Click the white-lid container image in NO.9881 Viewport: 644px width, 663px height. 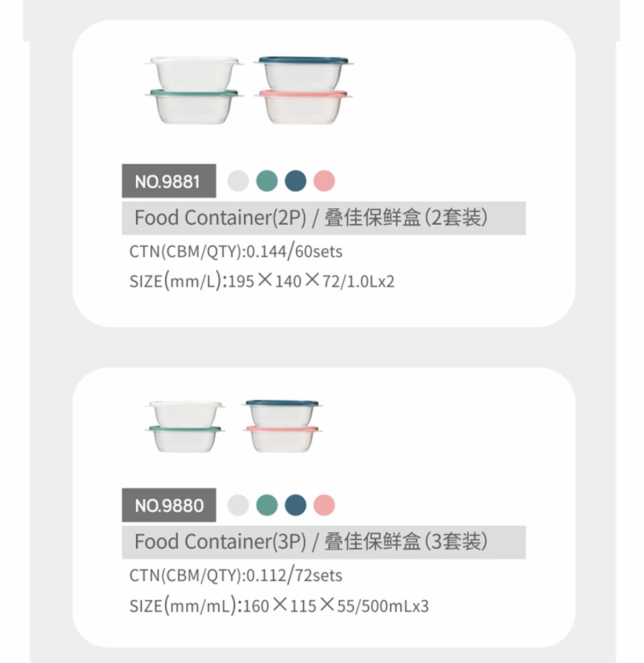point(194,71)
